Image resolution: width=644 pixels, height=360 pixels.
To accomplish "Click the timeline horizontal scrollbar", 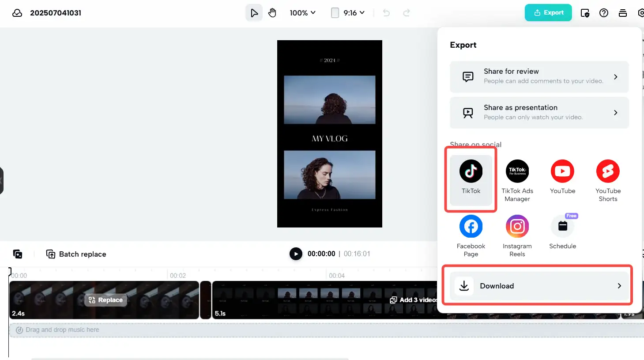I will click(190, 359).
